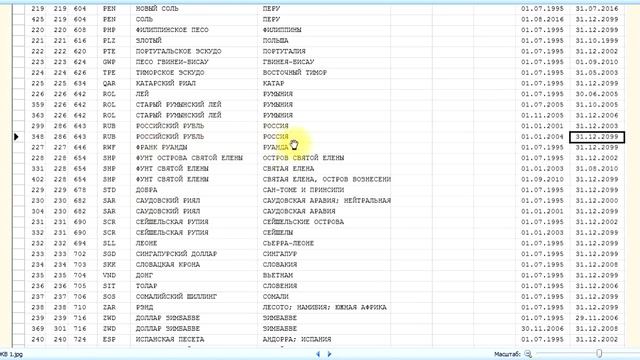Click the ESP currency code

pos(109,339)
